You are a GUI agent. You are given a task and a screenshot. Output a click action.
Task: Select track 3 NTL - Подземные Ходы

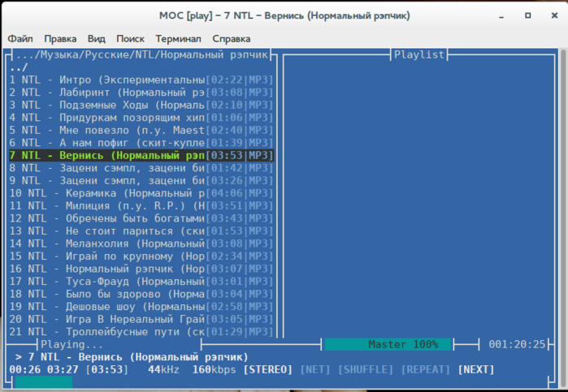point(141,105)
